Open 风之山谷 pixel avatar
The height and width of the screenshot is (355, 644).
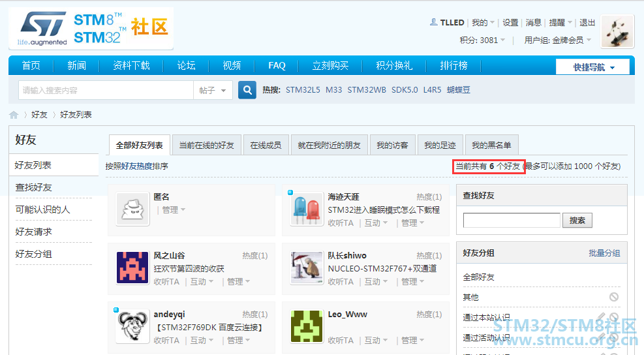(x=132, y=268)
